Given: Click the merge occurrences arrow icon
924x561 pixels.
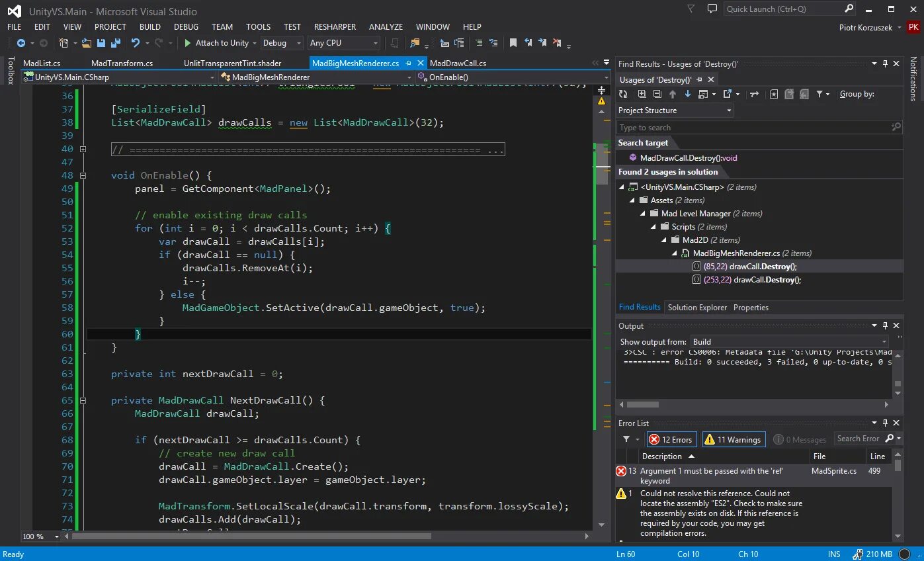Looking at the screenshot, I should [754, 94].
